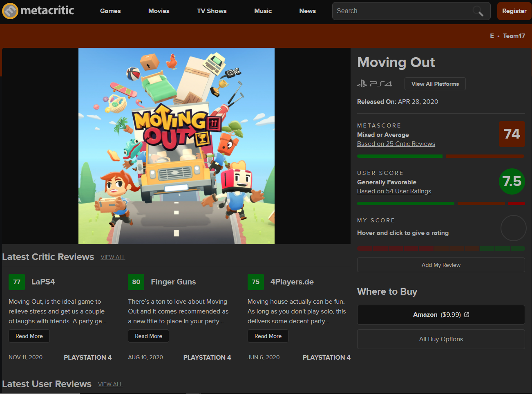Click Hover and click to give a rating text
Screen dimensions: 532x394
click(x=403, y=233)
